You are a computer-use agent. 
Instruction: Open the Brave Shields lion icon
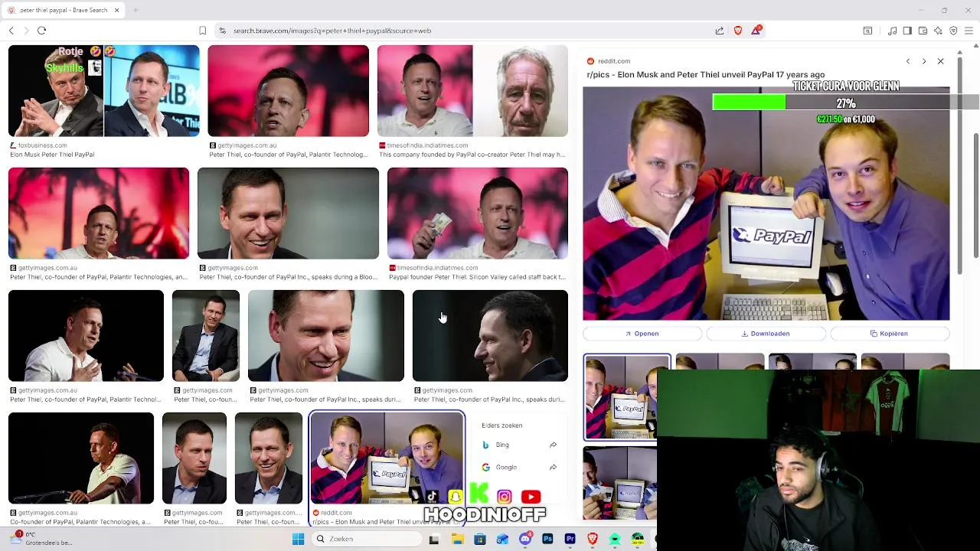click(738, 31)
